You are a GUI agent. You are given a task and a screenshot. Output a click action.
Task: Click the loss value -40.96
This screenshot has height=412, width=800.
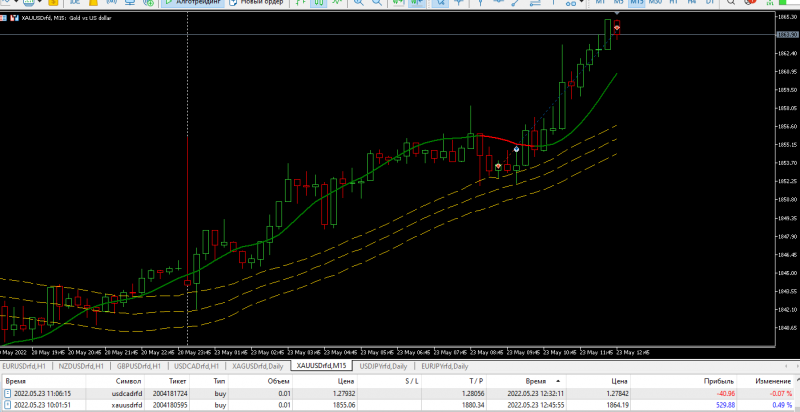(724, 394)
